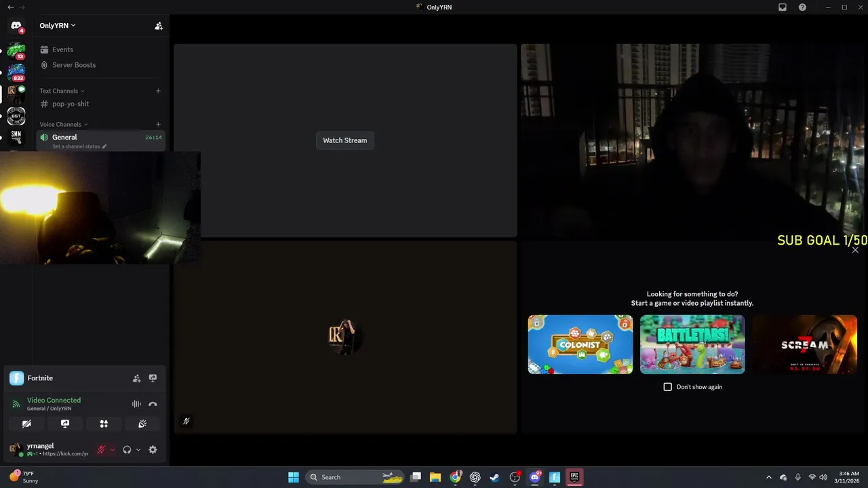
Task: Close the activity suggestions panel
Action: [855, 250]
